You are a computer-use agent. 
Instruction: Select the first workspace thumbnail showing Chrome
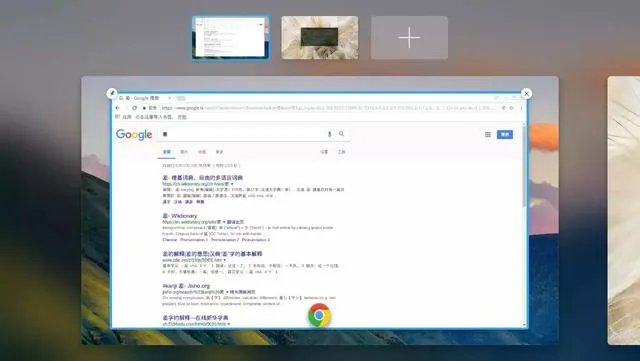click(231, 38)
